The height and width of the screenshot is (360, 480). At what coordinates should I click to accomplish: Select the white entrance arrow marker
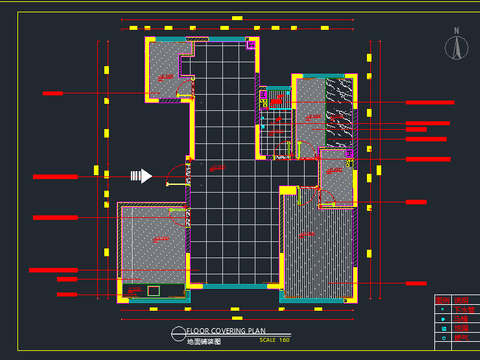[x=141, y=176]
